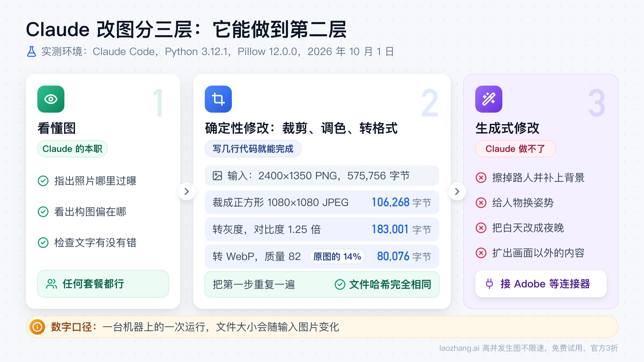Click the Claude 做不了 badge

pyautogui.click(x=515, y=149)
